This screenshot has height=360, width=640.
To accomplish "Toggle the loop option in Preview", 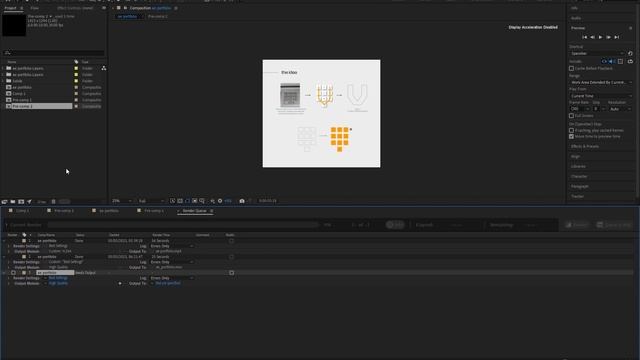I will (630, 62).
